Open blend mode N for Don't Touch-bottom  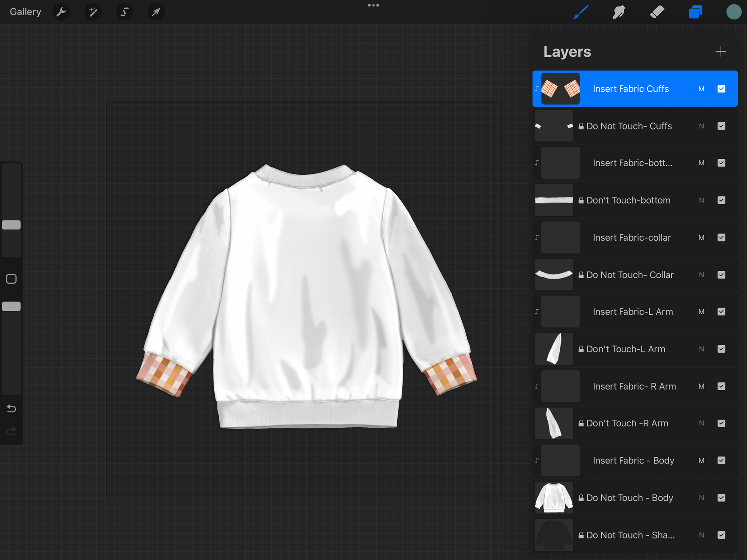[x=701, y=200]
